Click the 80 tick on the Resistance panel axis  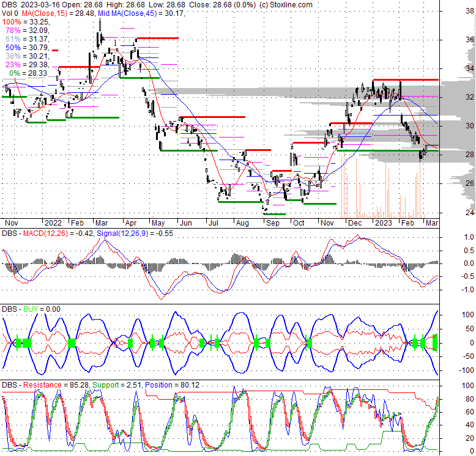pyautogui.click(x=470, y=399)
